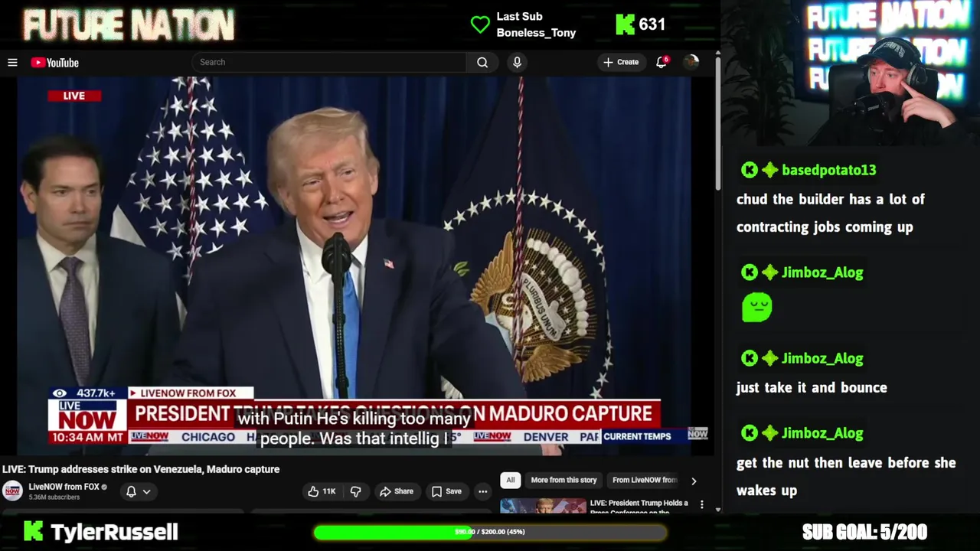Click the TylerRussell Kick channel name
Viewport: 980px width, 551px height.
114,532
